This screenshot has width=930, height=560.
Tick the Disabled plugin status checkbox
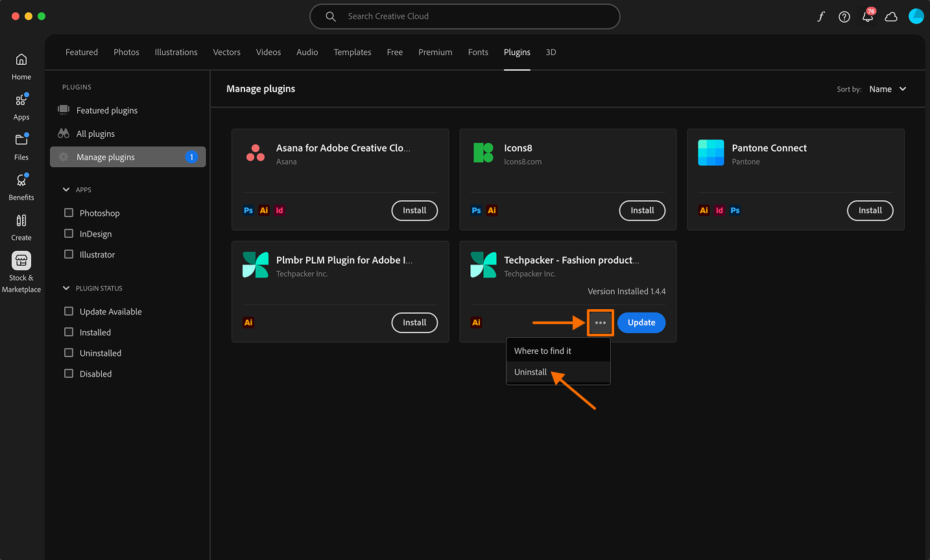[x=69, y=374]
